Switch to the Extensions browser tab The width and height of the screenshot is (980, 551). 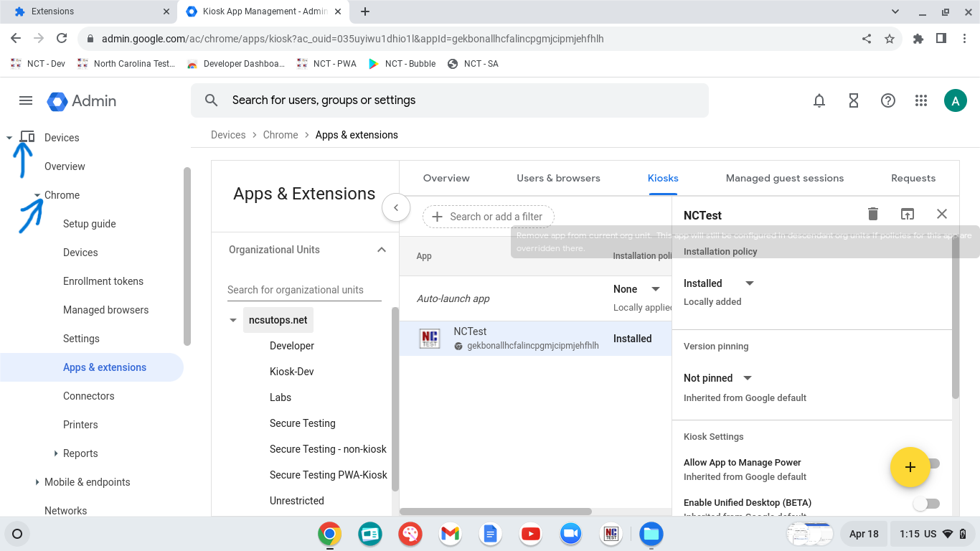[88, 11]
